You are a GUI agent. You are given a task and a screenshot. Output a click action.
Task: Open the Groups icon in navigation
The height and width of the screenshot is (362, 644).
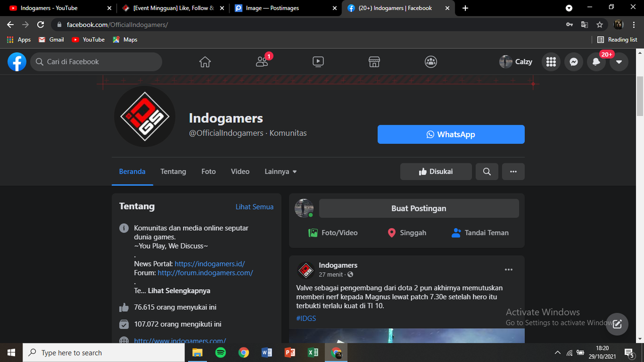pos(431,61)
